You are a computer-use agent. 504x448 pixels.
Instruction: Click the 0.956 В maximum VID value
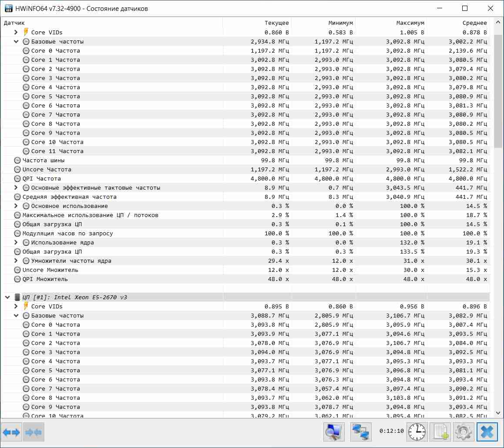[x=412, y=307]
